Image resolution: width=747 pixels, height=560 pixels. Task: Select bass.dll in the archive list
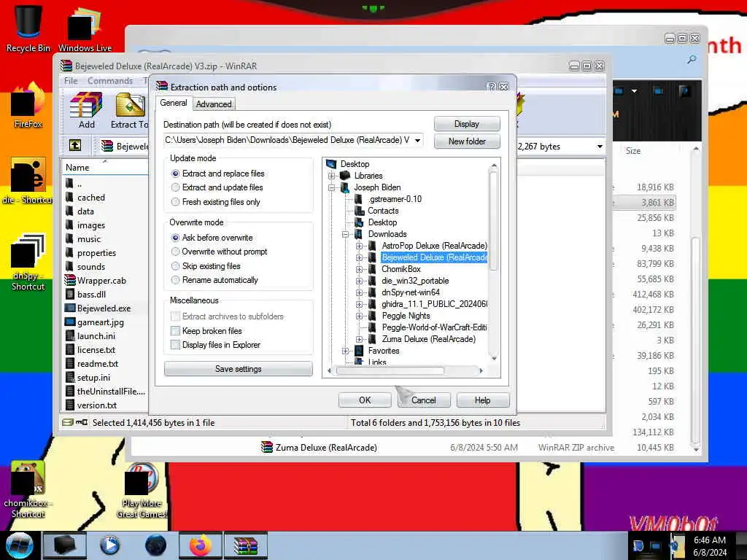click(91, 295)
